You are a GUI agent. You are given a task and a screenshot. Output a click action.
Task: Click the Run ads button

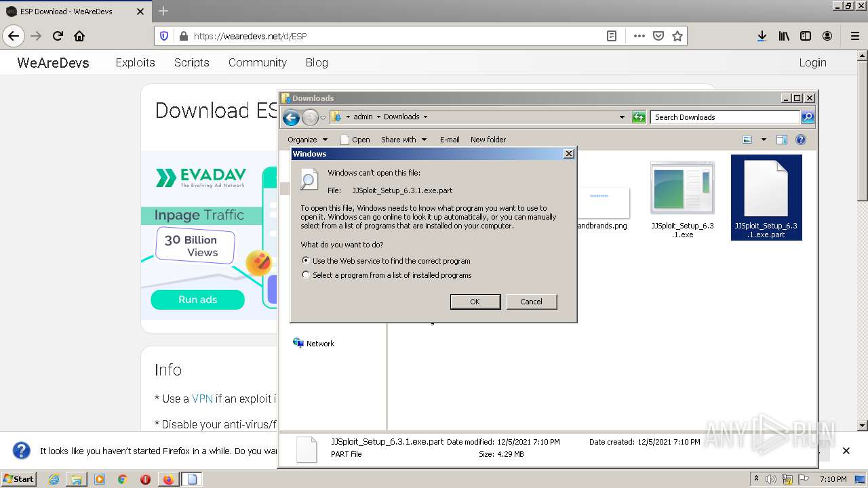point(197,300)
